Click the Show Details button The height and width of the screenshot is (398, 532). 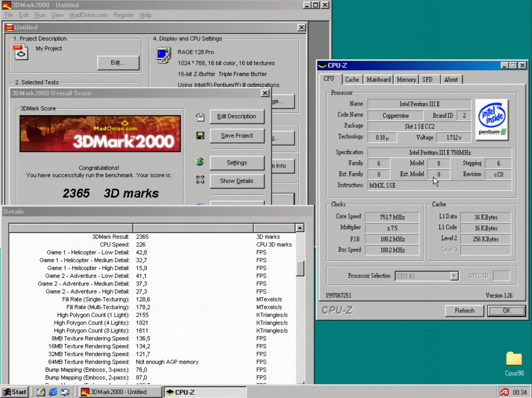click(x=237, y=181)
